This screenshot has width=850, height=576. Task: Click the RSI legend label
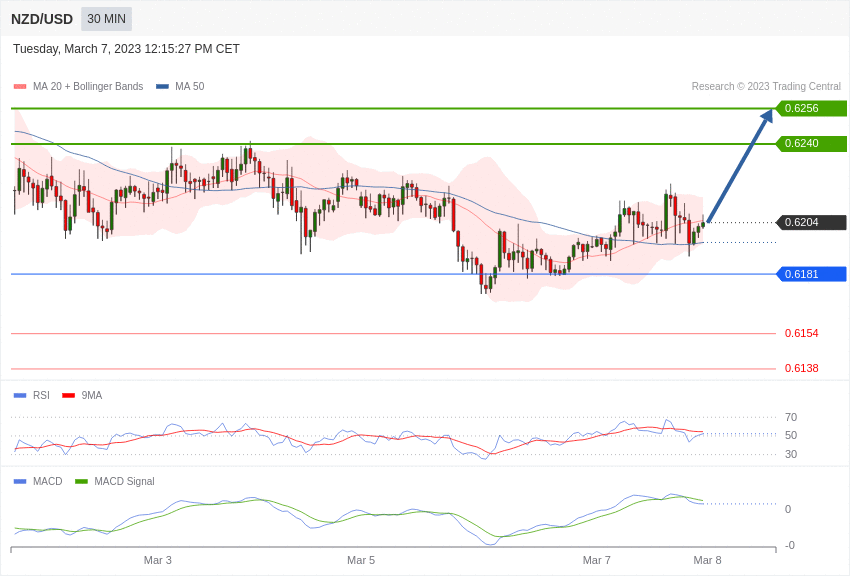(x=41, y=396)
